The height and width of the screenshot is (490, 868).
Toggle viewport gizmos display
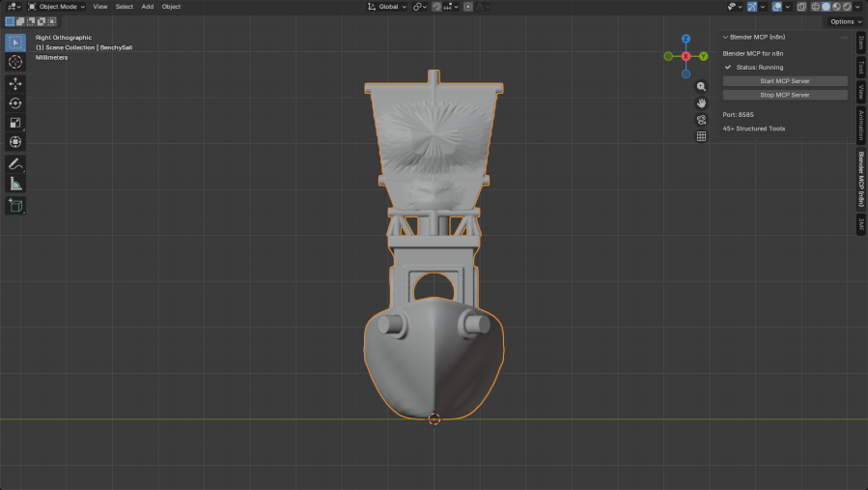752,7
